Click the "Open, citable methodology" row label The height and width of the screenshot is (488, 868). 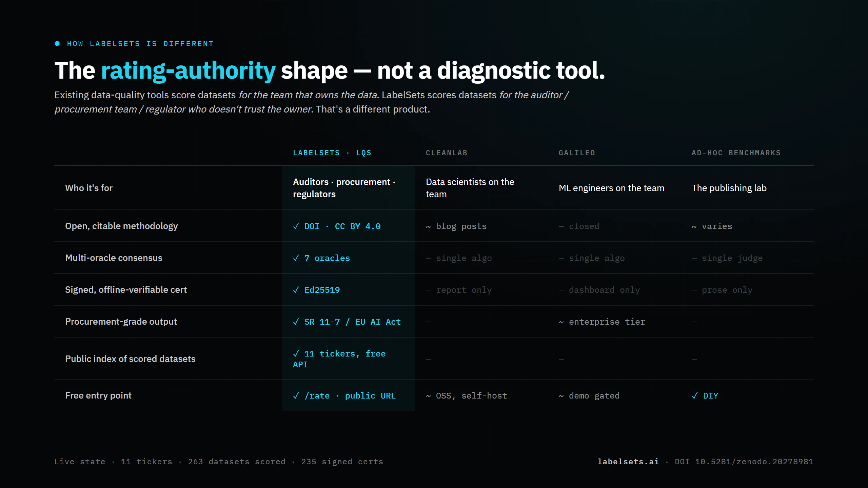click(x=121, y=226)
